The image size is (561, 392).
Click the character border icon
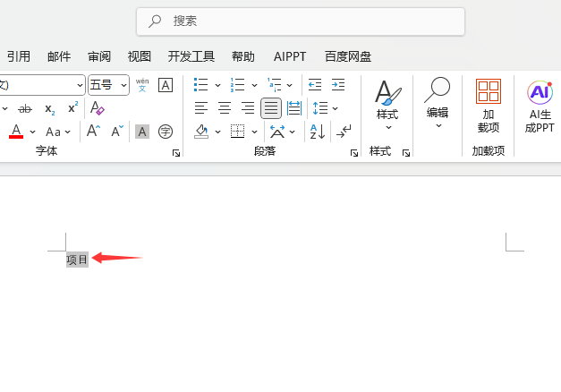[x=166, y=85]
